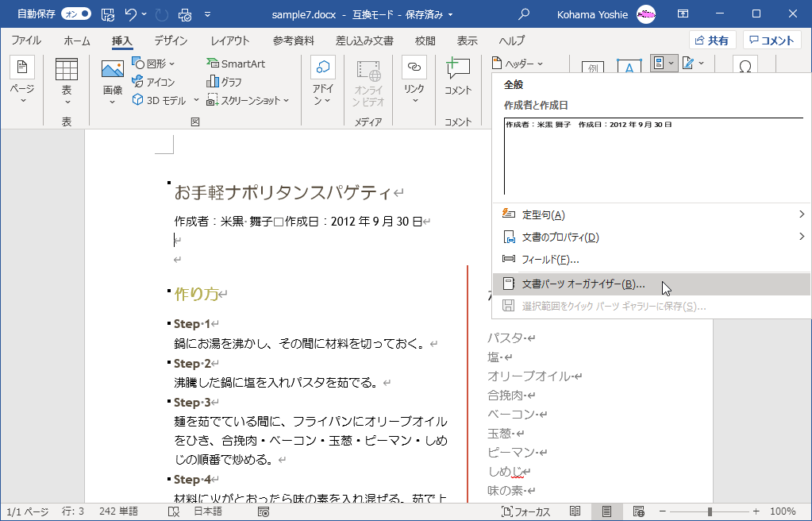The height and width of the screenshot is (521, 812).
Task: Toggle フォーカス (Focus) mode in status bar
Action: [x=525, y=511]
